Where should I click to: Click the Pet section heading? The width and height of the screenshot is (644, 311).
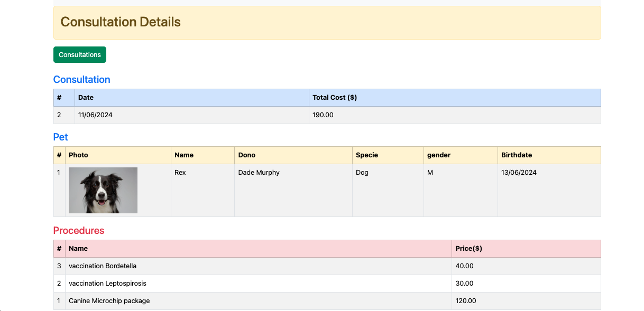pos(61,137)
